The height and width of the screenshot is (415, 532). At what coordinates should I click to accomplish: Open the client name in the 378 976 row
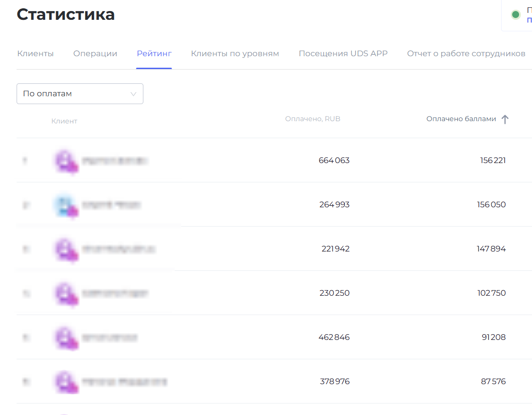(x=124, y=381)
